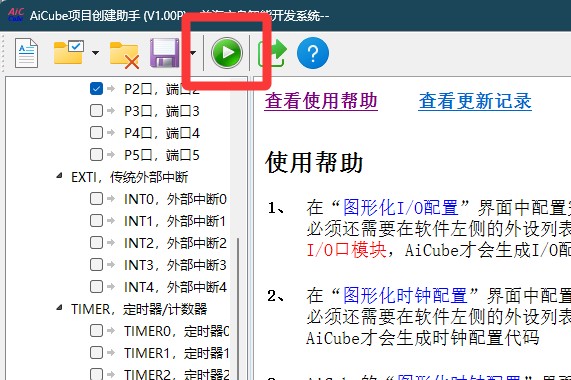This screenshot has width=571, height=380.
Task: Click the arrow icon next to INT0
Action: [111, 198]
